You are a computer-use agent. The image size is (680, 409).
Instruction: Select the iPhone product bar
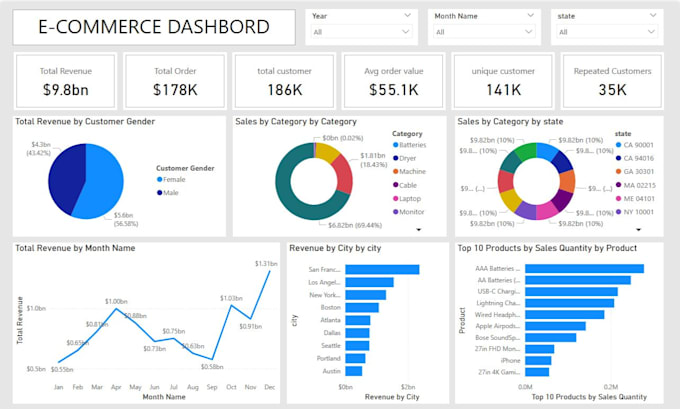538,360
